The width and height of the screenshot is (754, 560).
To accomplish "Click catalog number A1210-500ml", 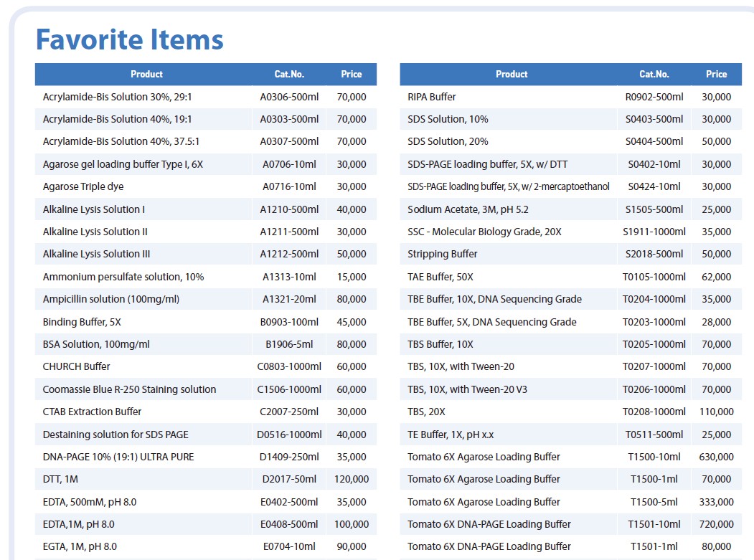I will coord(289,209).
